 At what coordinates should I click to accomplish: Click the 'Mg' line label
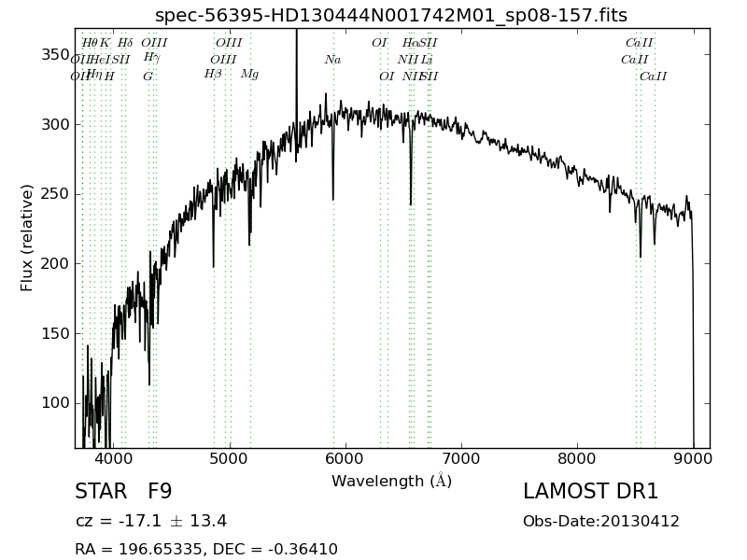(249, 75)
